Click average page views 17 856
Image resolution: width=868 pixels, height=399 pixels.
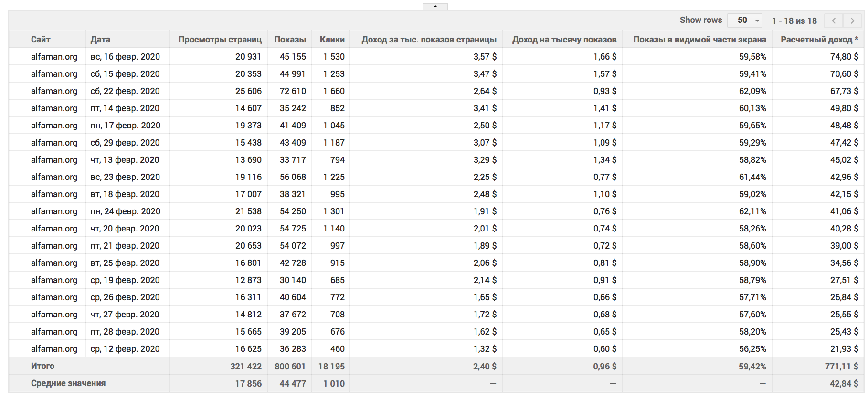pyautogui.click(x=248, y=384)
